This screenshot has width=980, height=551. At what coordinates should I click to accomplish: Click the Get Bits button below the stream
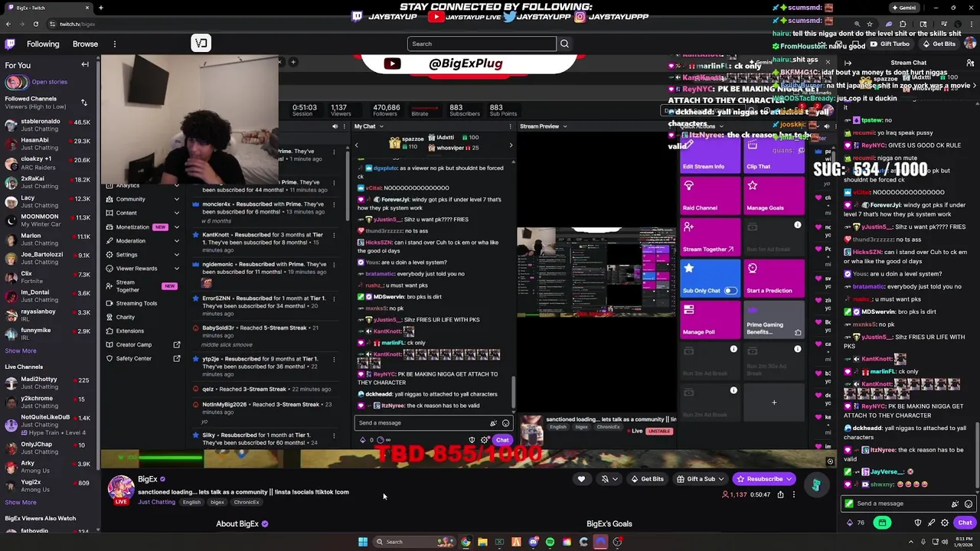pyautogui.click(x=647, y=479)
